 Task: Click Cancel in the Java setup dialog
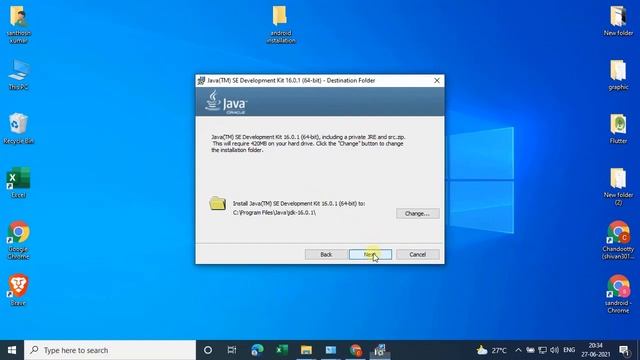coord(418,254)
